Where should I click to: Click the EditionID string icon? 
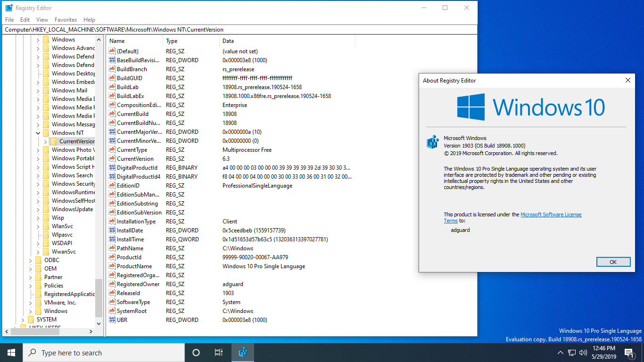point(112,185)
